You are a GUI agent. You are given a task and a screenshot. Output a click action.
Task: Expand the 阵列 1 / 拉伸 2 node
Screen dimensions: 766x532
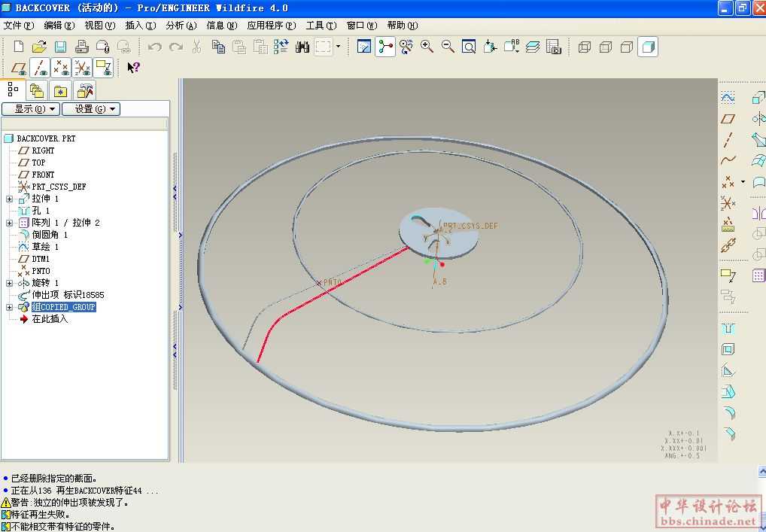9,223
